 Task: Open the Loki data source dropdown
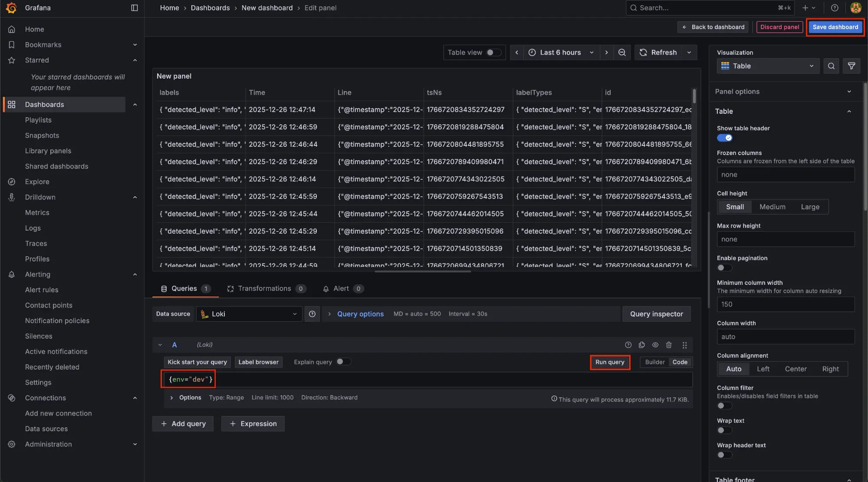coord(249,314)
